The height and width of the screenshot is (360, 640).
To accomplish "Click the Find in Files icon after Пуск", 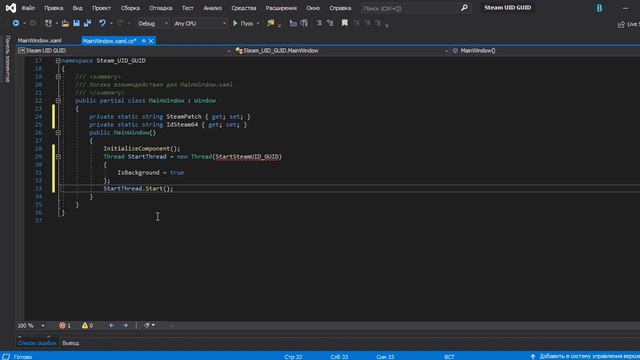I will [x=271, y=23].
